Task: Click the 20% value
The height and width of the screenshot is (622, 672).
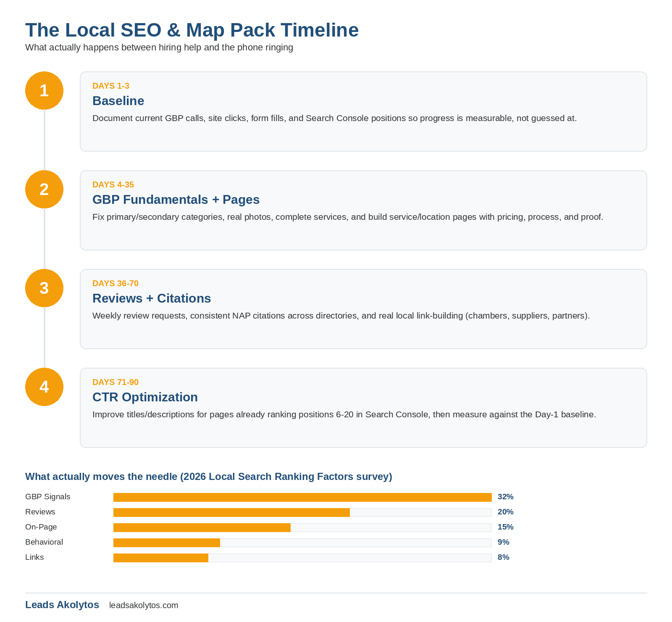Action: (506, 512)
